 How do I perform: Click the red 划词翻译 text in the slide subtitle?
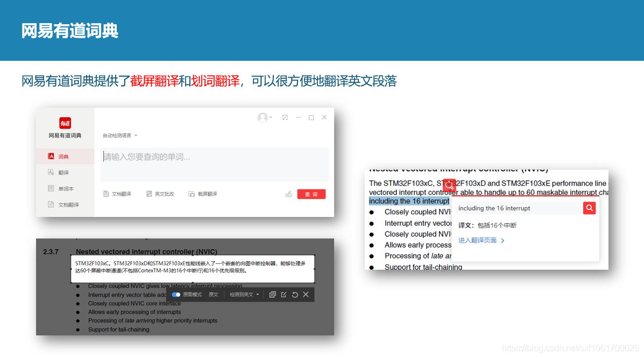click(x=215, y=81)
